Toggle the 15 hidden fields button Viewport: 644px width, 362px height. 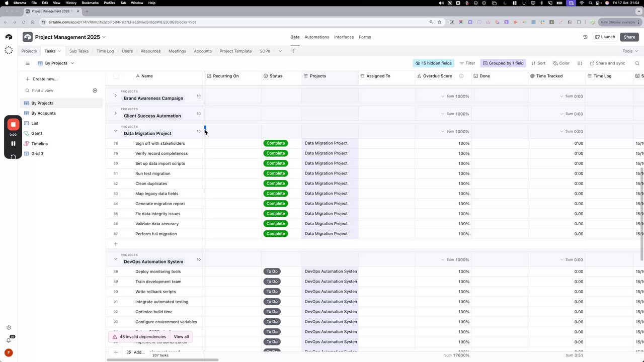pyautogui.click(x=433, y=63)
